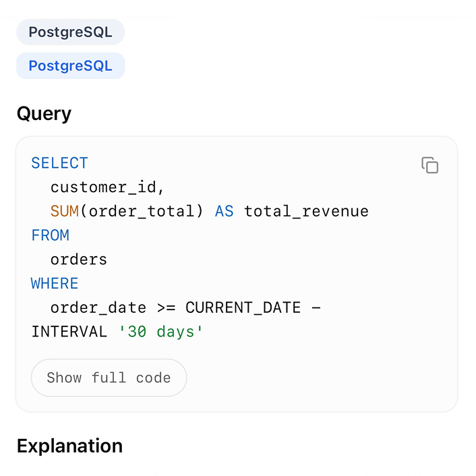Click order_total inside the SUM parentheses
The height and width of the screenshot is (476, 476).
[141, 212]
